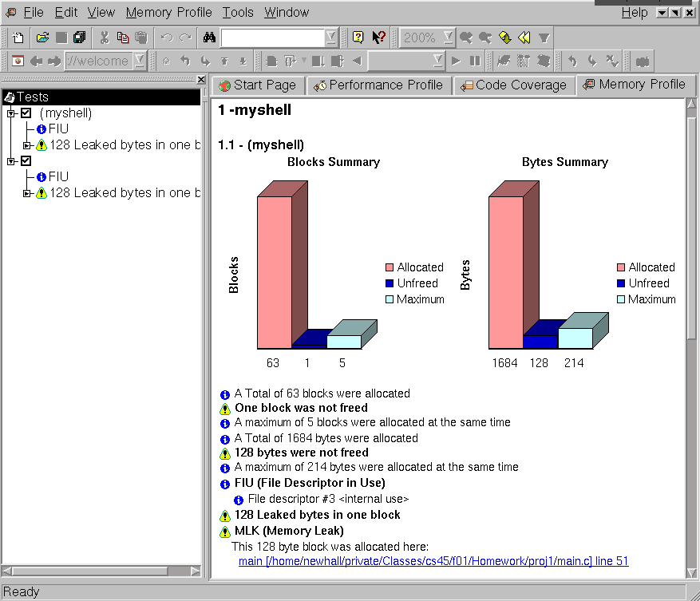Click the New file toolbar icon

pyautogui.click(x=18, y=38)
